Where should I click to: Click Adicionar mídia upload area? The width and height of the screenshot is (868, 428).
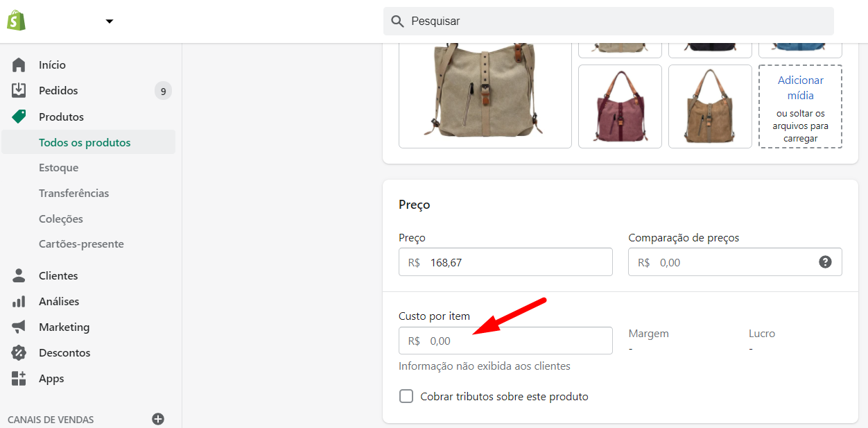[x=801, y=106]
